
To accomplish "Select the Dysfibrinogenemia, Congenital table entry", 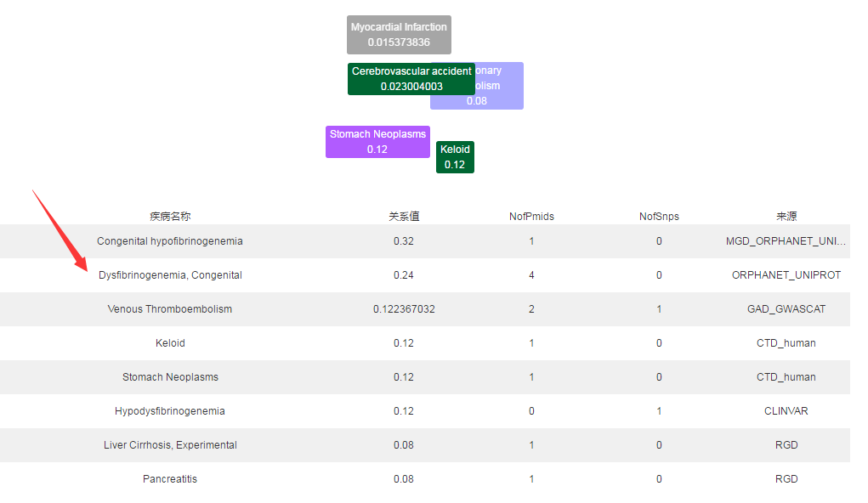I will (x=170, y=275).
